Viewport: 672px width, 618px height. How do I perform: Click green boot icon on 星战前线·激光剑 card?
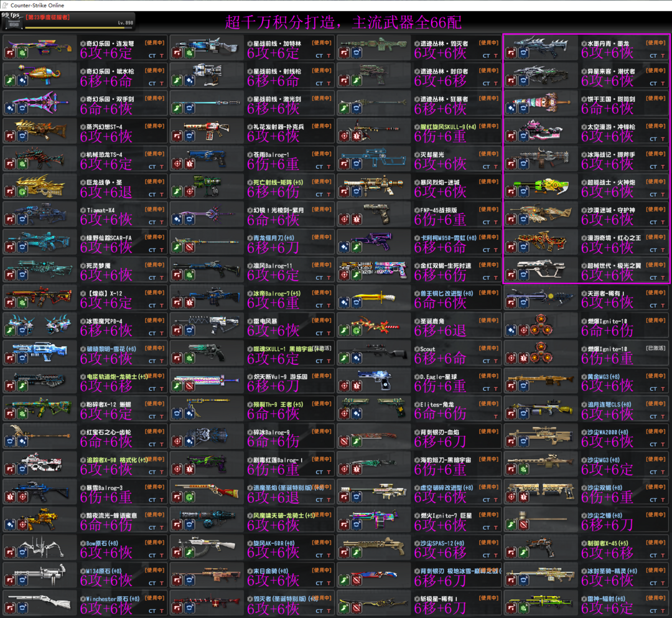point(177,109)
